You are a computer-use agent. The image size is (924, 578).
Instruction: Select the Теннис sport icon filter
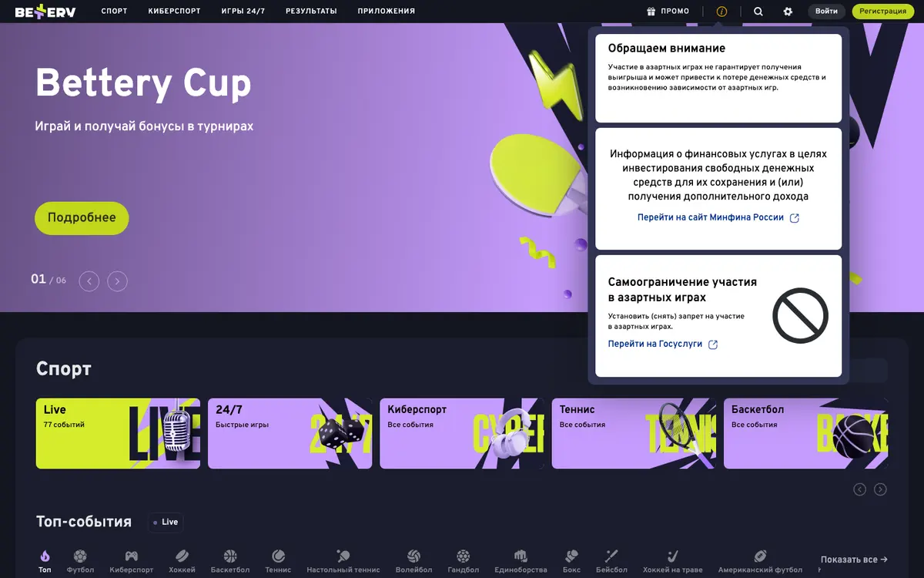click(x=278, y=561)
